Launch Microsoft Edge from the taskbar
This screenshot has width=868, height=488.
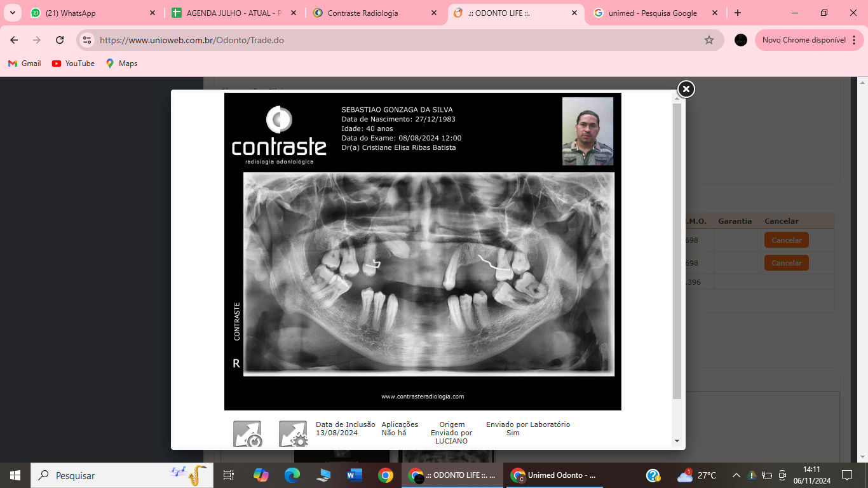pos(292,475)
